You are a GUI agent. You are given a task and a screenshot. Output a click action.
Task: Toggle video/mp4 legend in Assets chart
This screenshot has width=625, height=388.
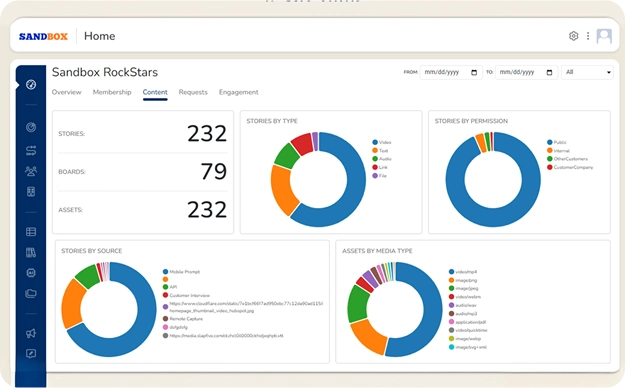463,272
